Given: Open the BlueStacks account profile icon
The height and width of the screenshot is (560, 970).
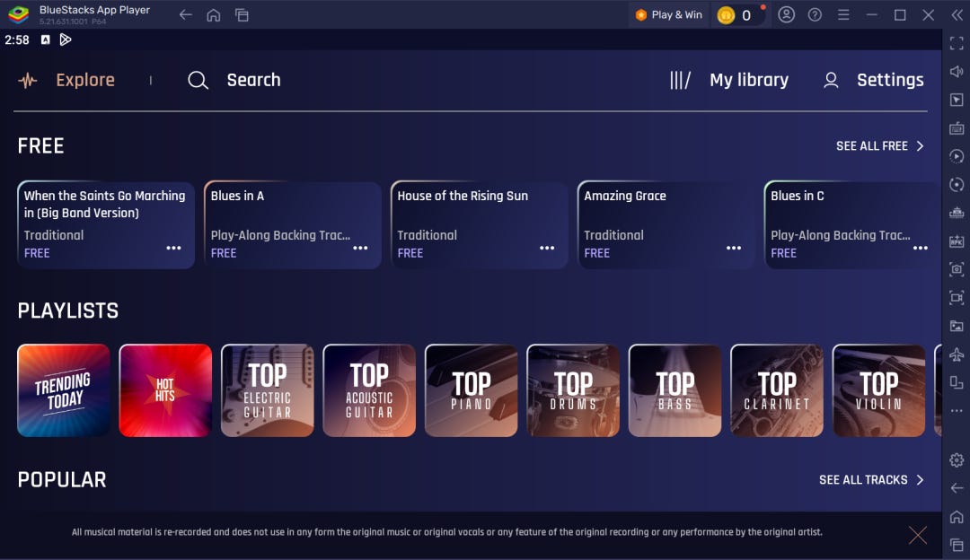Looking at the screenshot, I should point(786,15).
